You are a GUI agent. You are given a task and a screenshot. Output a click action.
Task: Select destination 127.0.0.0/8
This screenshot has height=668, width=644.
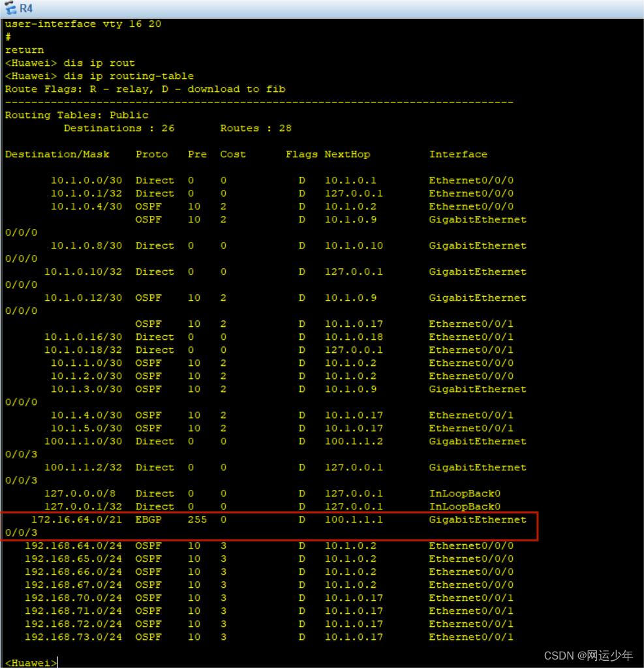[x=80, y=493]
